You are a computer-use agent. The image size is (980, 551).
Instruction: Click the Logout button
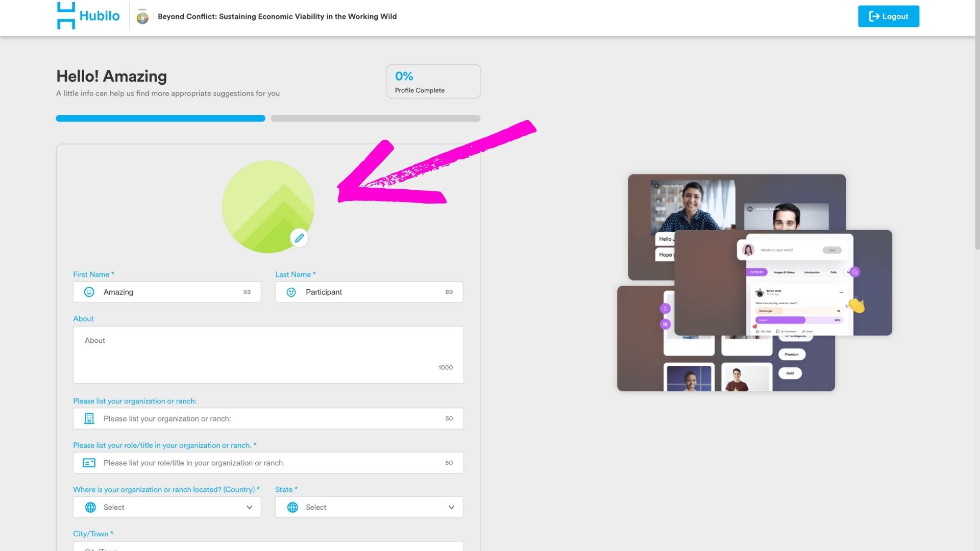tap(888, 16)
